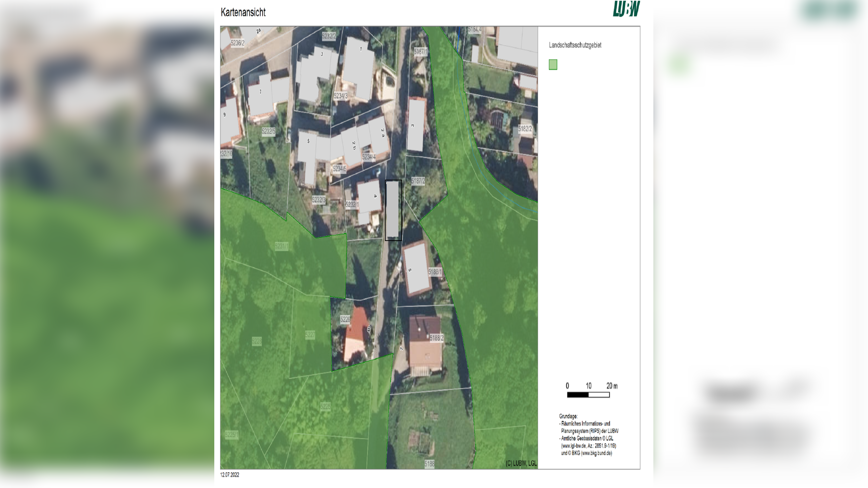The width and height of the screenshot is (868, 488).
Task: Click the green Landschaftsschutzgebiet legend swatch
Action: coord(553,64)
